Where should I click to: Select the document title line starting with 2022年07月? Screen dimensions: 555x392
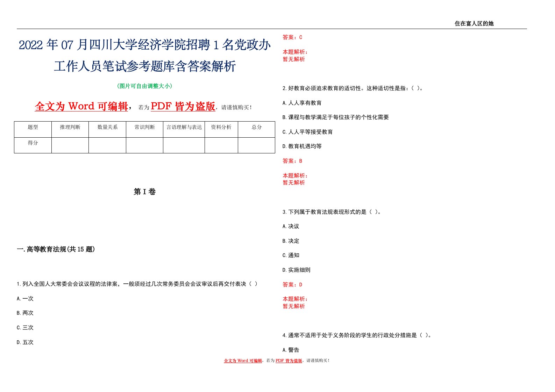click(x=144, y=45)
